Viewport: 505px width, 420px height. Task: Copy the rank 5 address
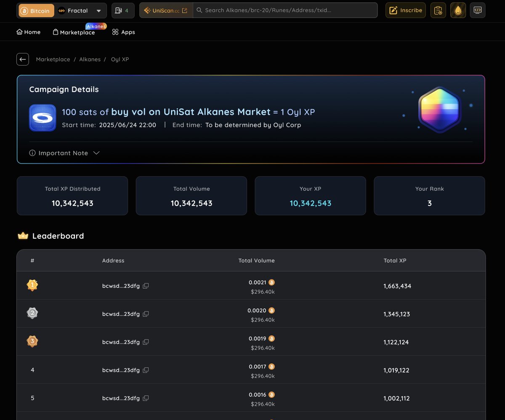coord(146,399)
